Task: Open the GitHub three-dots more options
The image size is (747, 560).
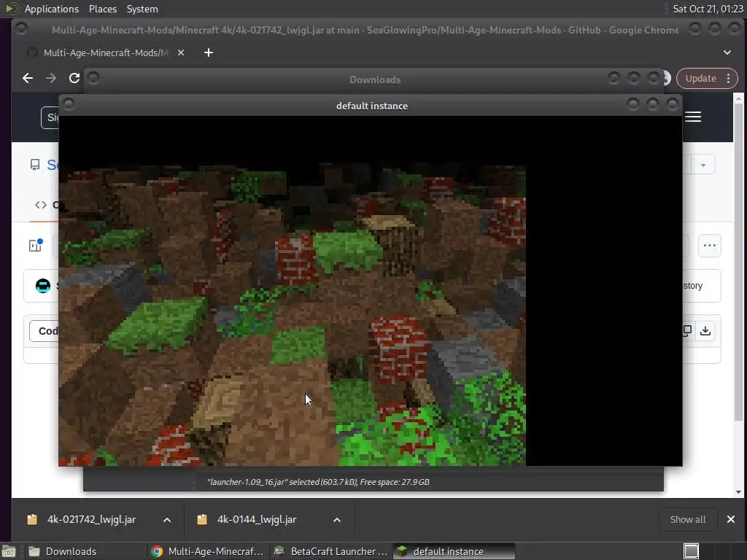Action: coord(709,246)
